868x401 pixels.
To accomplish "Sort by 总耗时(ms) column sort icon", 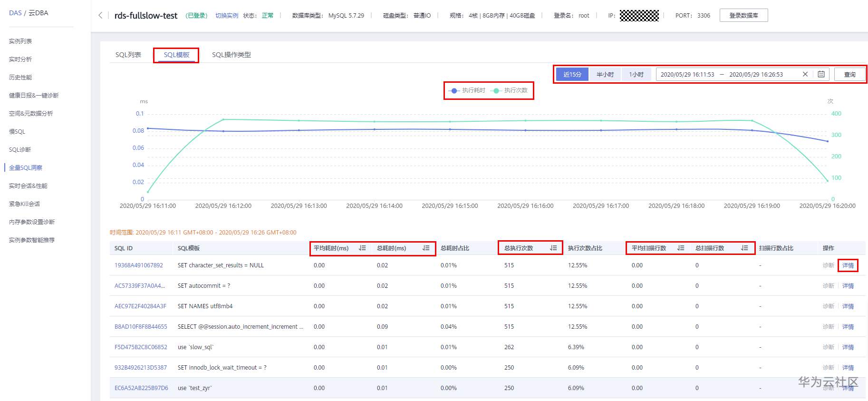I will [426, 248].
